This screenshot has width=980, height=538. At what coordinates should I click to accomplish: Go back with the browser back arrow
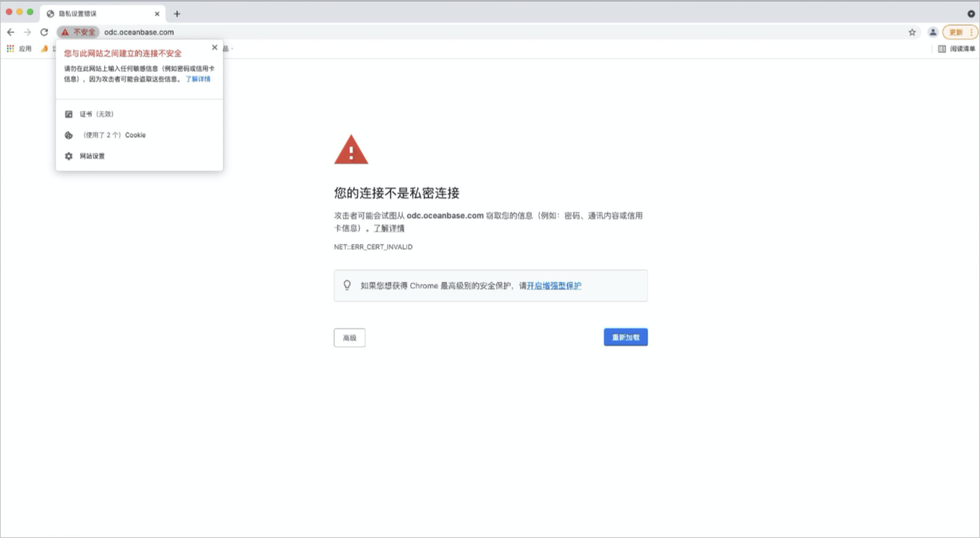(x=10, y=32)
